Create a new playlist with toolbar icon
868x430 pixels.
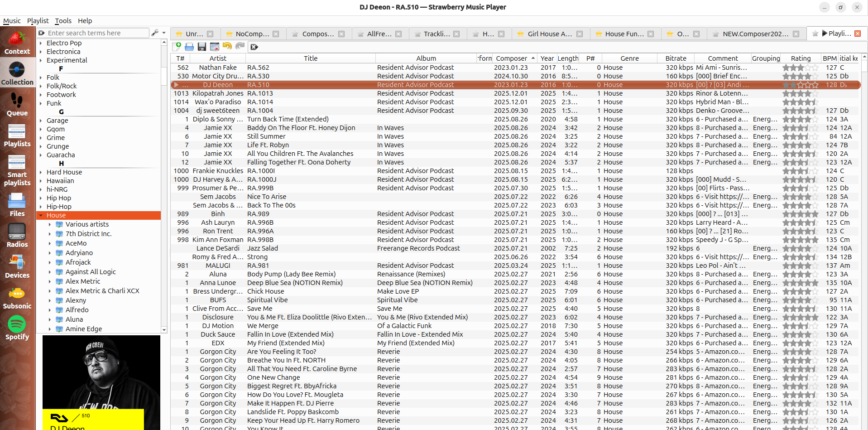[x=177, y=46]
